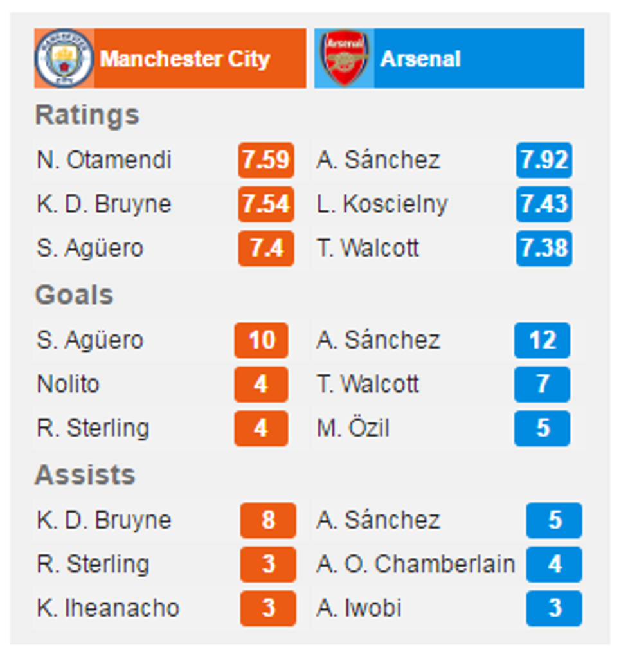
Task: Open M. Özil's player link
Action: [353, 428]
